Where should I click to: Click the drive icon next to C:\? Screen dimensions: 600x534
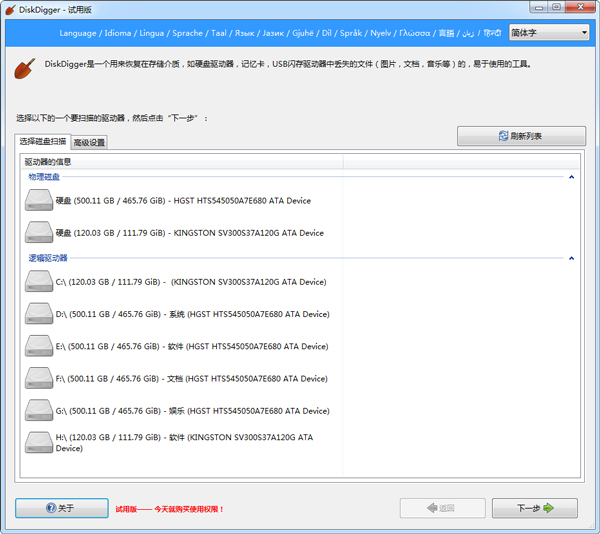point(39,281)
